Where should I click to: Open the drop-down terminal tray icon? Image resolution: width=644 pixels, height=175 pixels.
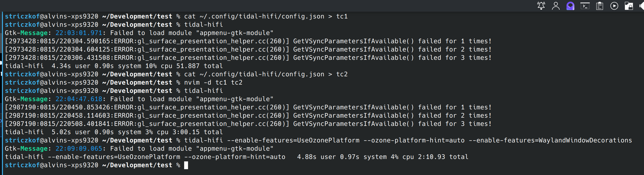tap(585, 6)
